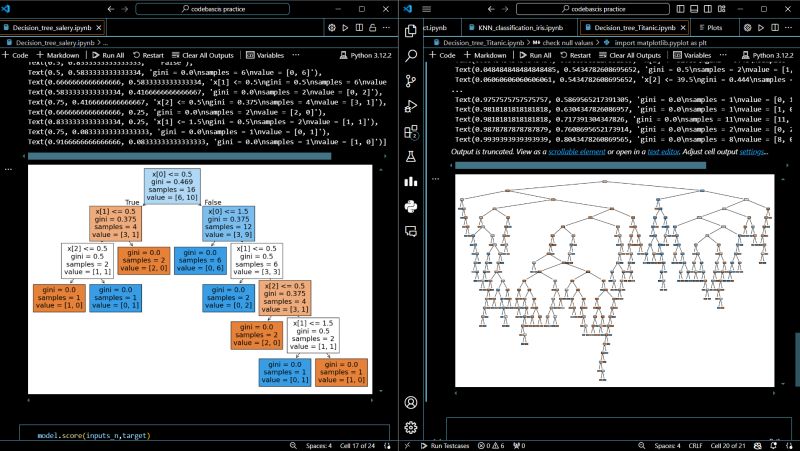800x451 pixels.
Task: Open cell output 'settings' link
Action: (x=752, y=152)
